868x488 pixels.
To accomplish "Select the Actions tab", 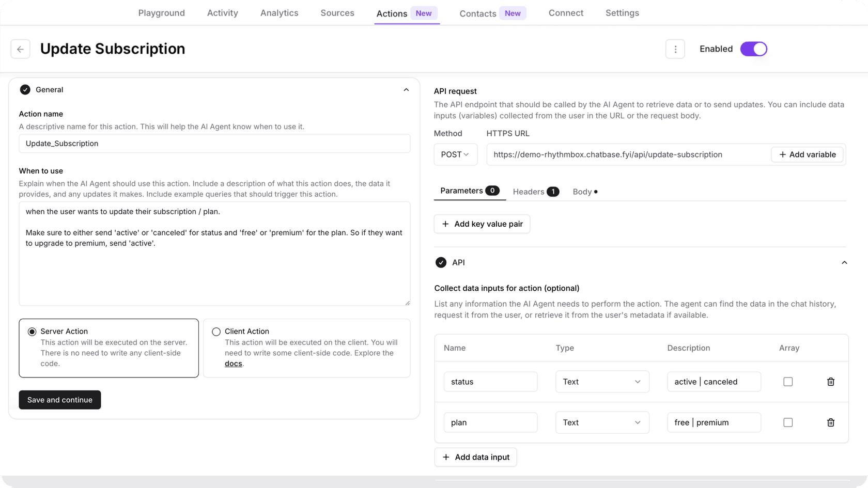I will pos(407,13).
